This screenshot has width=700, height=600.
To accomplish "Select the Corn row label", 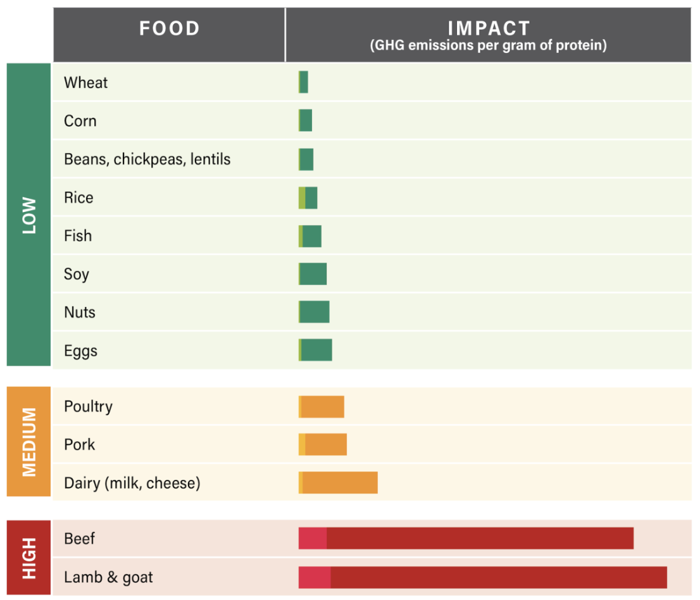I will pos(80,121).
